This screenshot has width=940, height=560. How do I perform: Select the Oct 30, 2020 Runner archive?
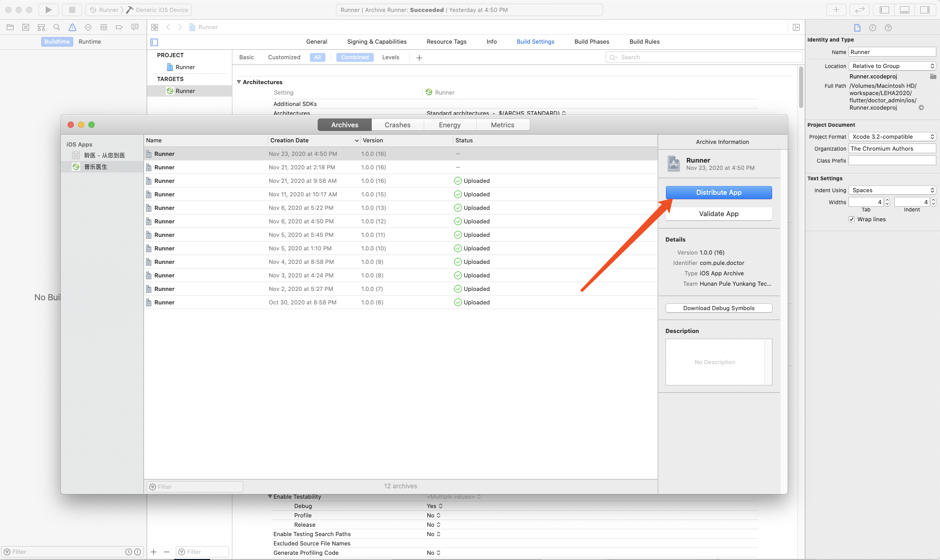pyautogui.click(x=400, y=302)
